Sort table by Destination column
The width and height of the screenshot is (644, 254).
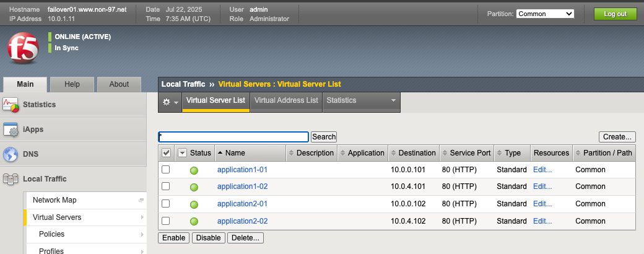click(414, 153)
